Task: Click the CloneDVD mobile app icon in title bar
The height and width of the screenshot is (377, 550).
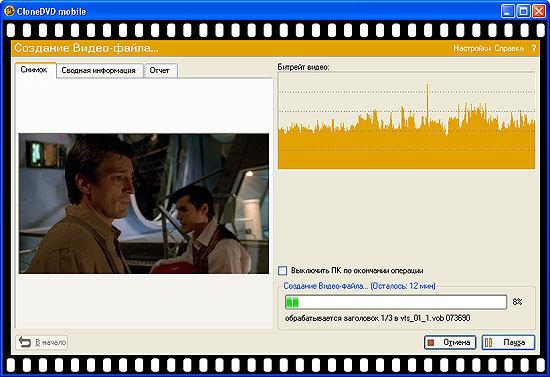Action: tap(9, 11)
